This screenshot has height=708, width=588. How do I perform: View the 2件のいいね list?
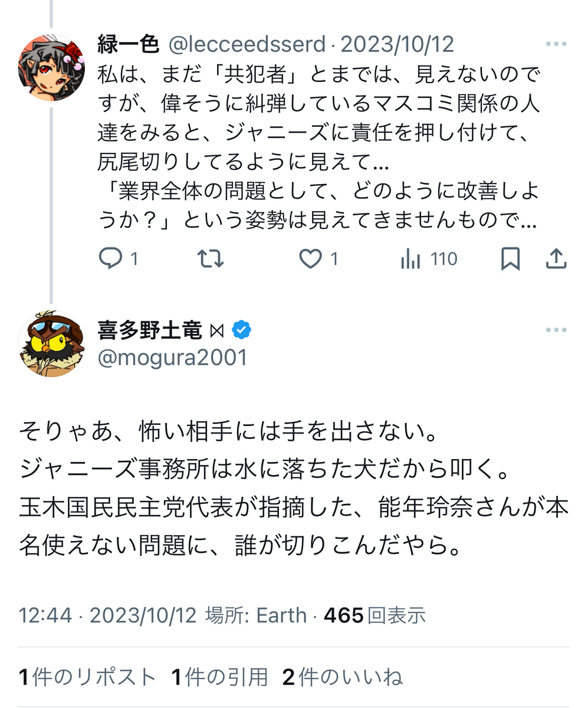click(x=342, y=677)
